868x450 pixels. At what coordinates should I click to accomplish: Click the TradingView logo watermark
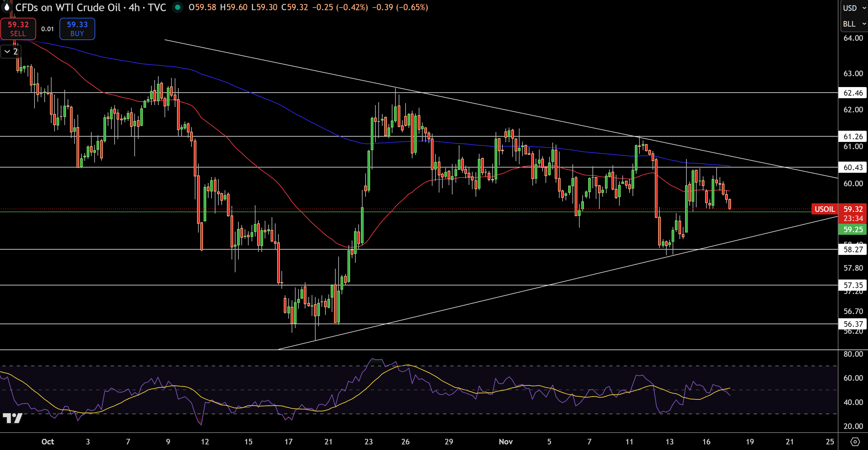pyautogui.click(x=12, y=418)
